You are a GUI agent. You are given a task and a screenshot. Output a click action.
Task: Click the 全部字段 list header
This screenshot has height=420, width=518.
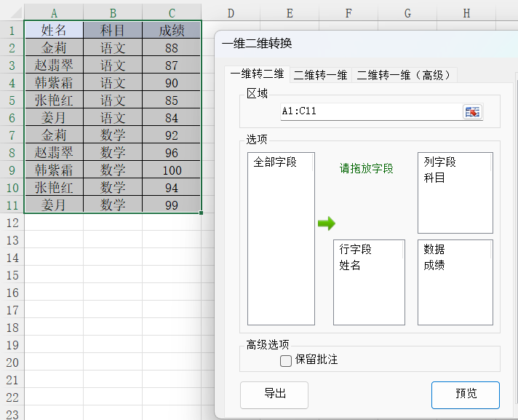[x=275, y=162]
